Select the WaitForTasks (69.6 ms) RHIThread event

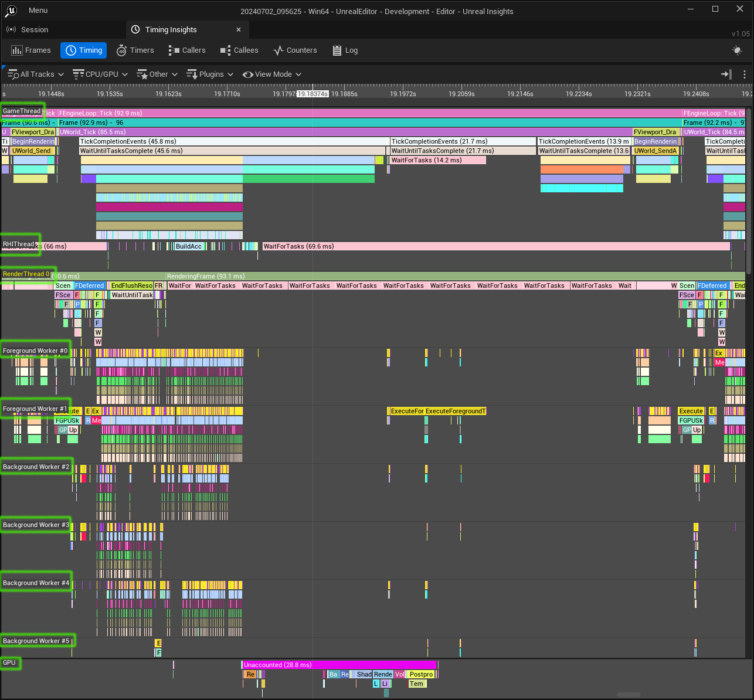496,246
